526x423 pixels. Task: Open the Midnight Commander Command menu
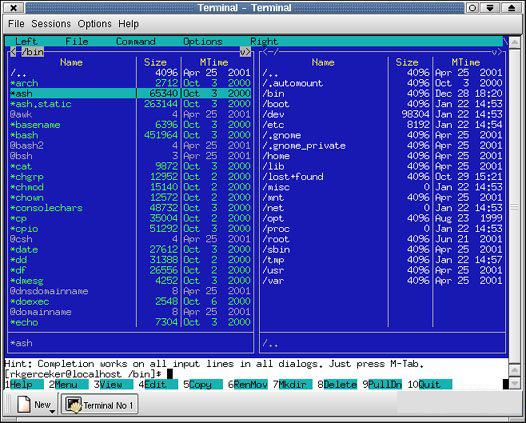click(x=136, y=41)
